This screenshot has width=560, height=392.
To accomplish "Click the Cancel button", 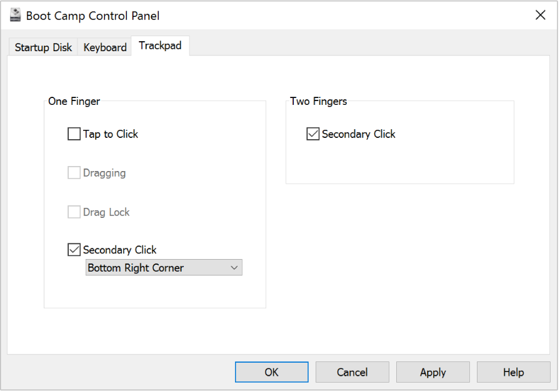I will (x=352, y=372).
